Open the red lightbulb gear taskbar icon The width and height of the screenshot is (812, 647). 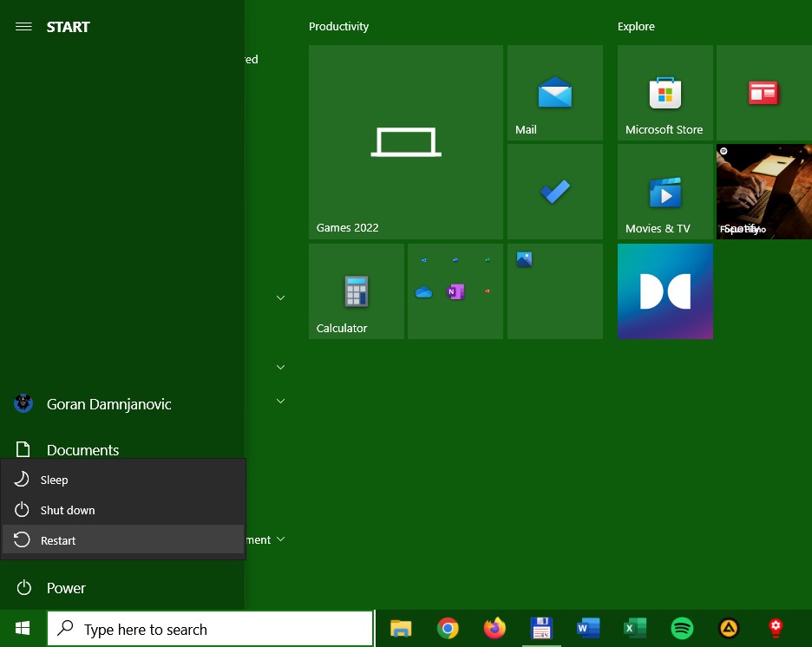pyautogui.click(x=776, y=629)
